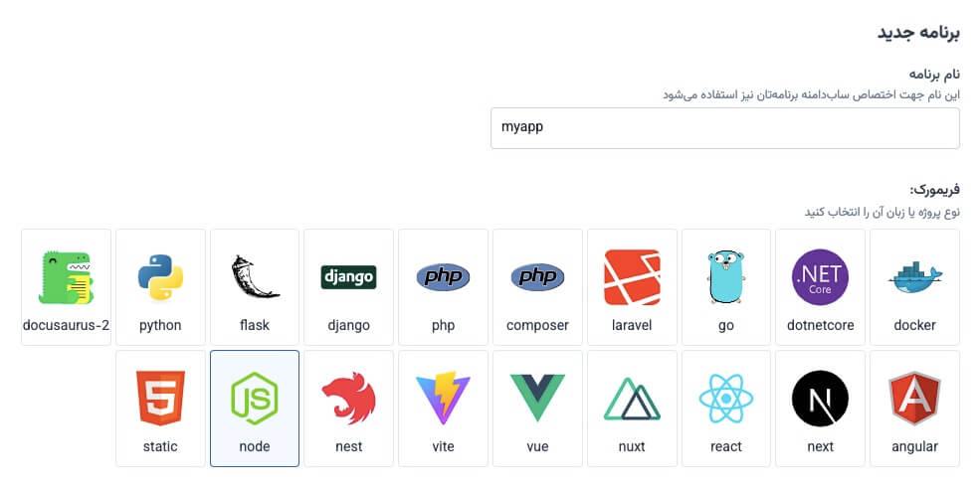
Task: Select the Laravel framework icon
Action: coord(632,277)
